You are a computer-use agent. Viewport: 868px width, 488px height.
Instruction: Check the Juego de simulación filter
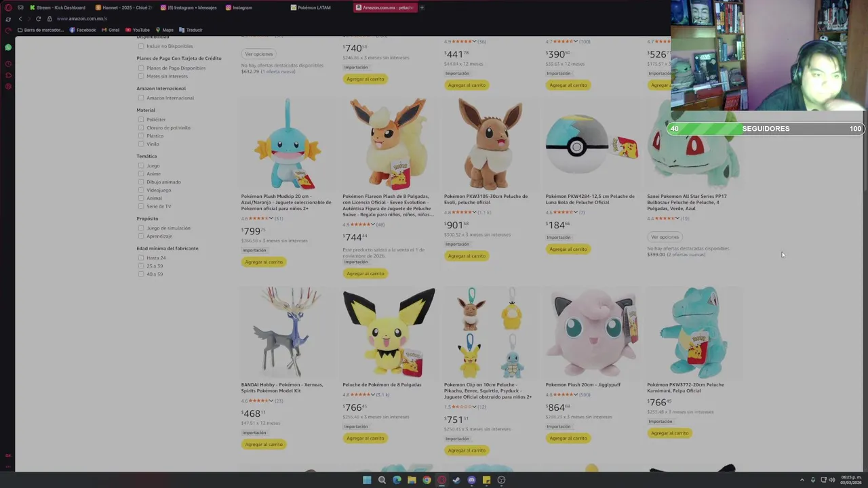coord(141,228)
